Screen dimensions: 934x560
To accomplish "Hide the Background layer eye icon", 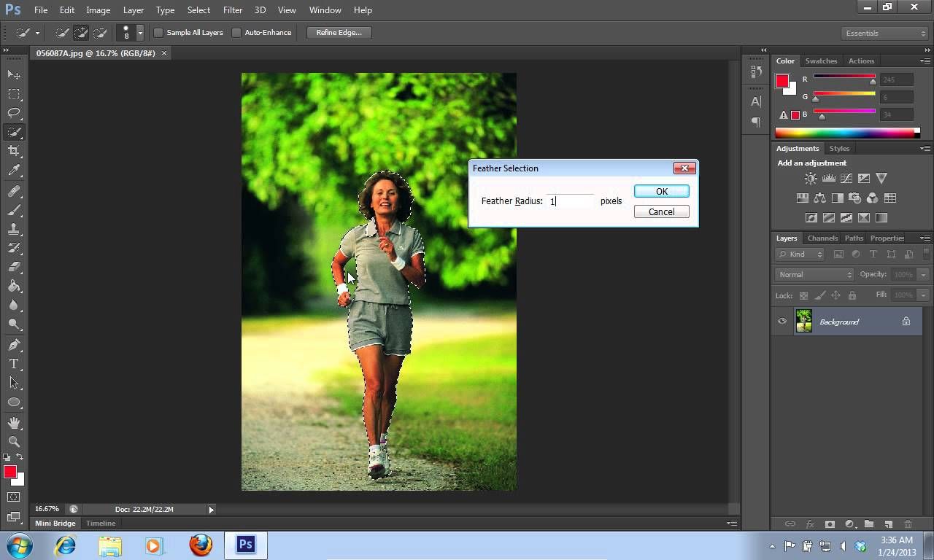I will pos(782,322).
